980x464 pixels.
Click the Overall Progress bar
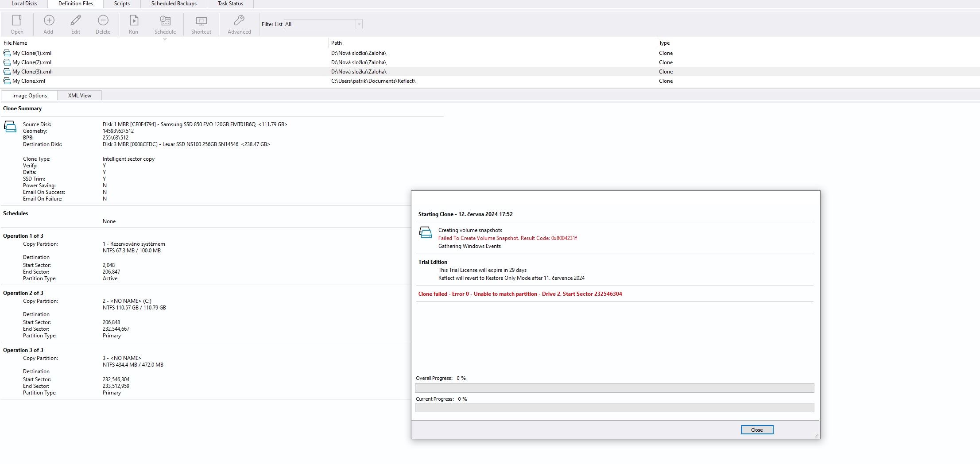(x=614, y=388)
